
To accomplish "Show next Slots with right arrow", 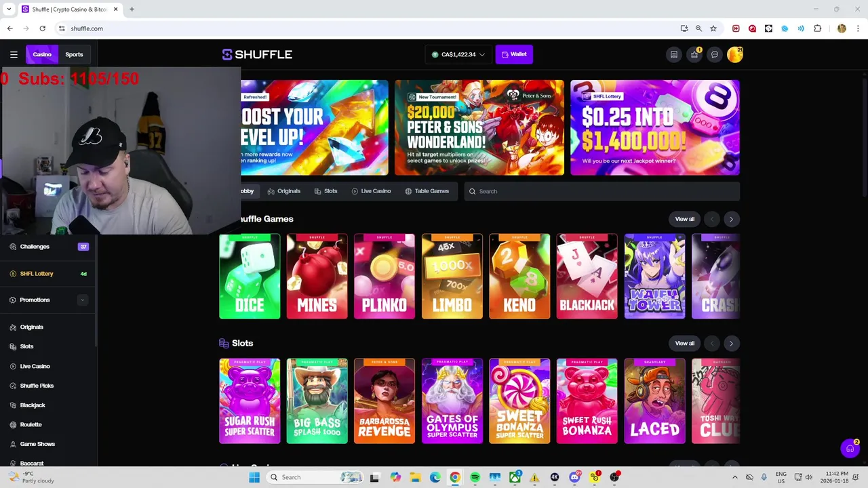I will [731, 343].
